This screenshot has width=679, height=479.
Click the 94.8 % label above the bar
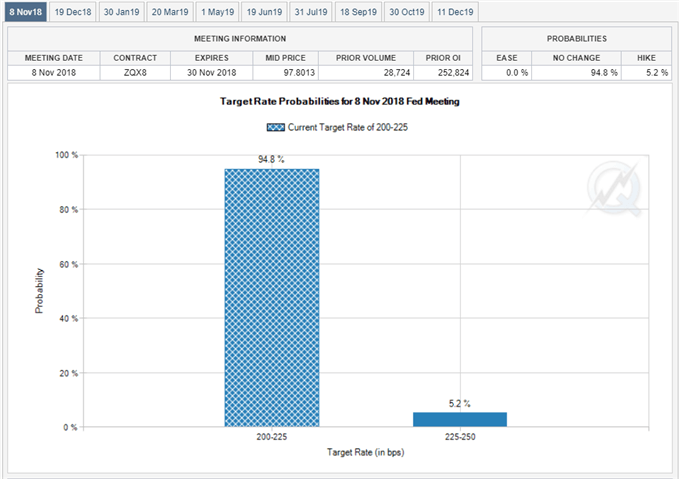pos(272,159)
